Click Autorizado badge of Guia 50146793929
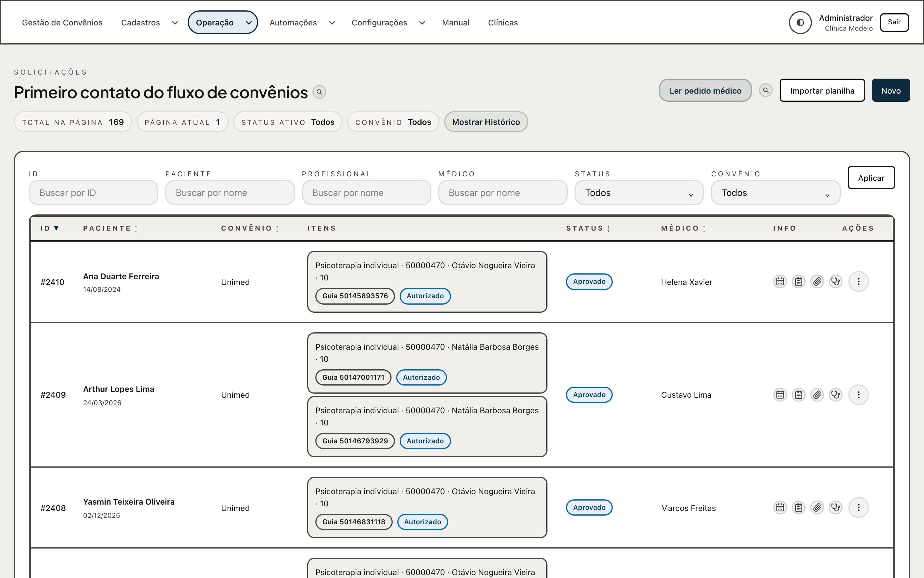 tap(425, 441)
